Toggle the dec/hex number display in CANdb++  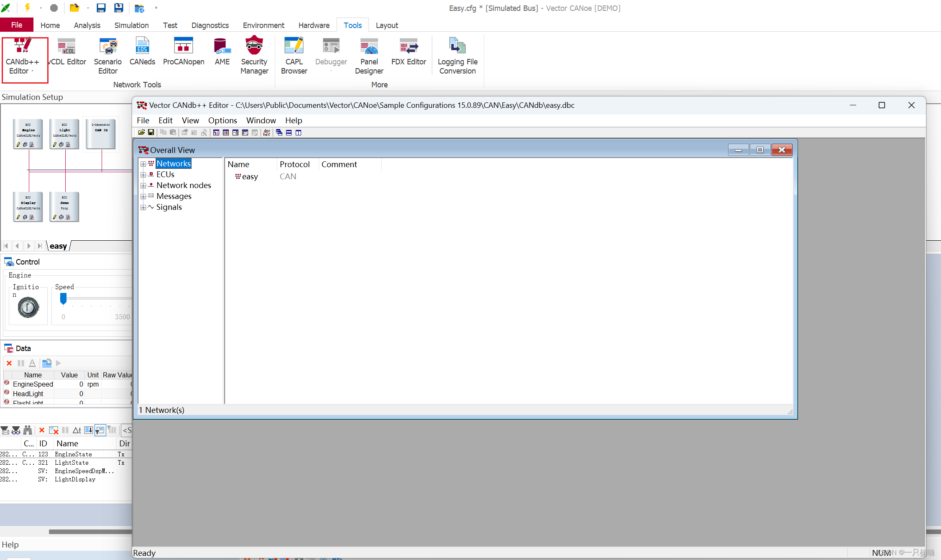(267, 132)
